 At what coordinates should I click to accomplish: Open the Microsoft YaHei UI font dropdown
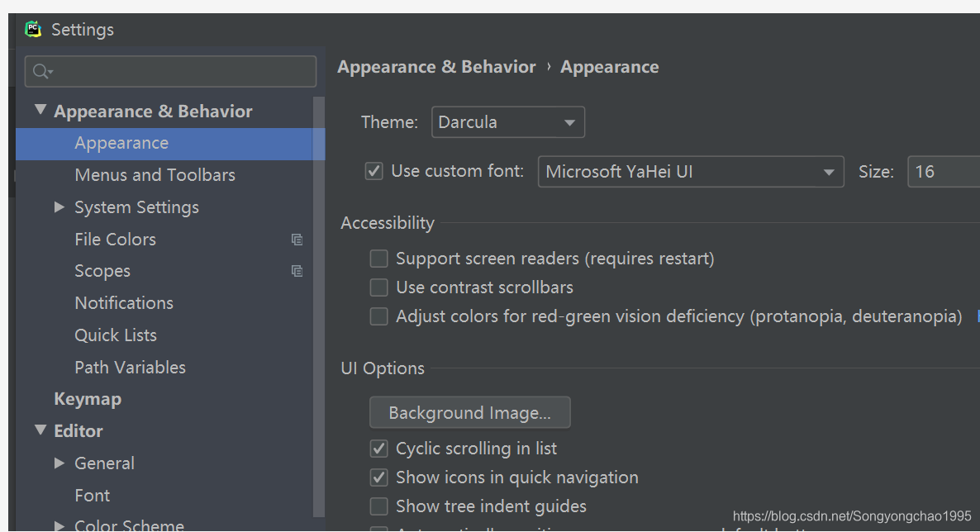point(690,172)
